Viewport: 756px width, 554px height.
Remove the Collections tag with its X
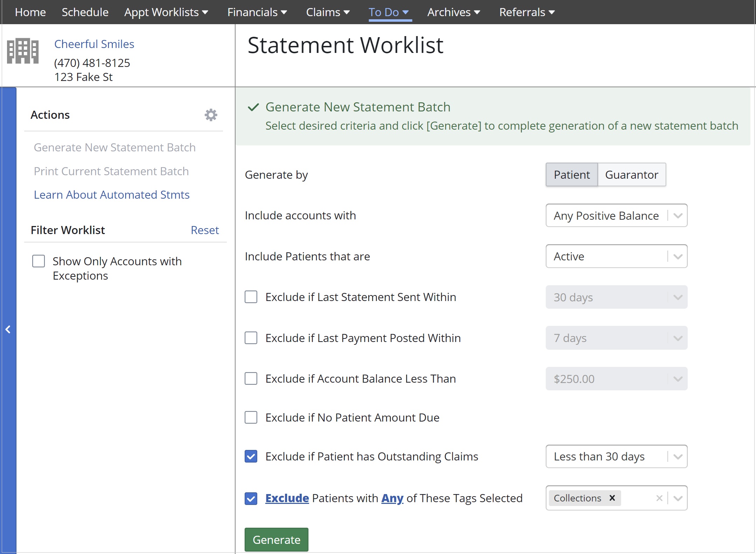pyautogui.click(x=612, y=498)
